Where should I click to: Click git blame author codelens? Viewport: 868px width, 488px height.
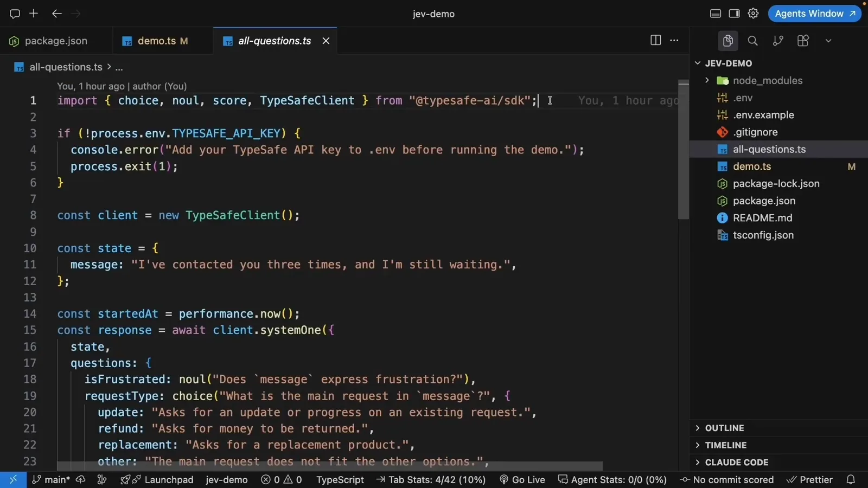122,86
